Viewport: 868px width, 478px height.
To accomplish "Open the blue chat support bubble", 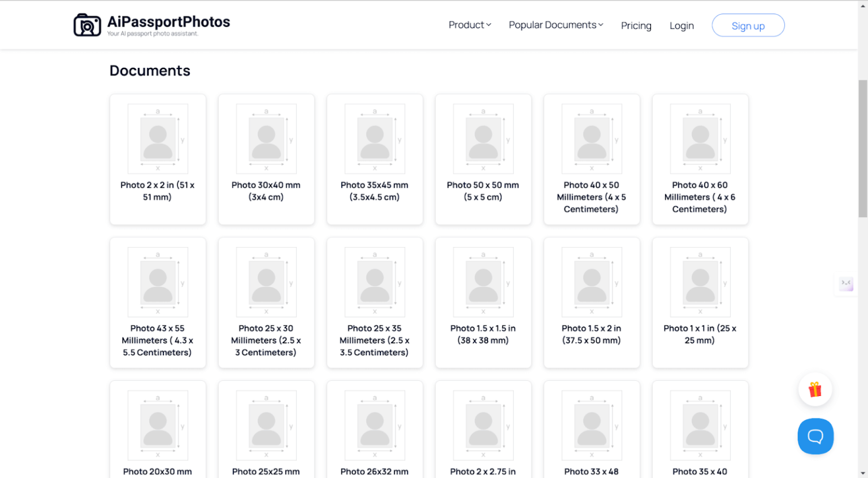I will pyautogui.click(x=815, y=436).
